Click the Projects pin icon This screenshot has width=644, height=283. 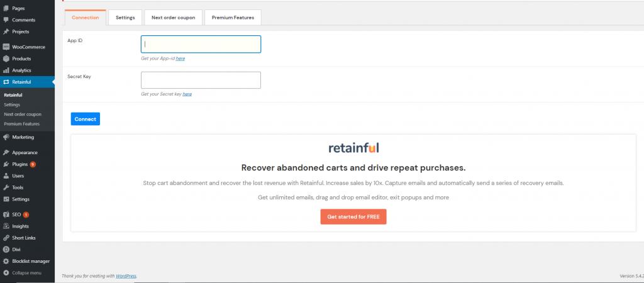tap(6, 31)
